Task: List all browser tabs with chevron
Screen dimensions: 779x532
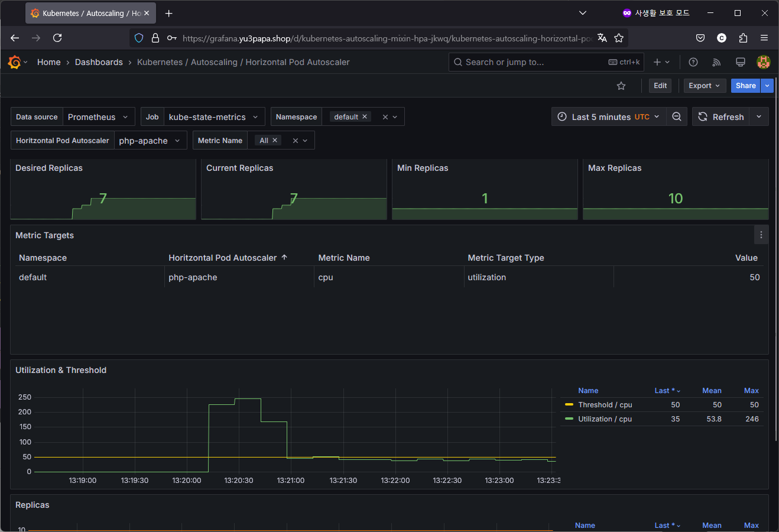Action: [x=583, y=13]
